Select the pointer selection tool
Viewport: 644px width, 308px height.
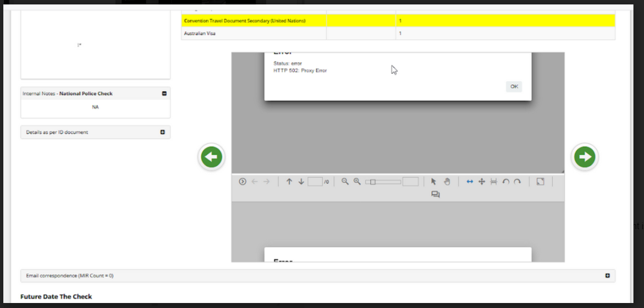click(x=433, y=181)
